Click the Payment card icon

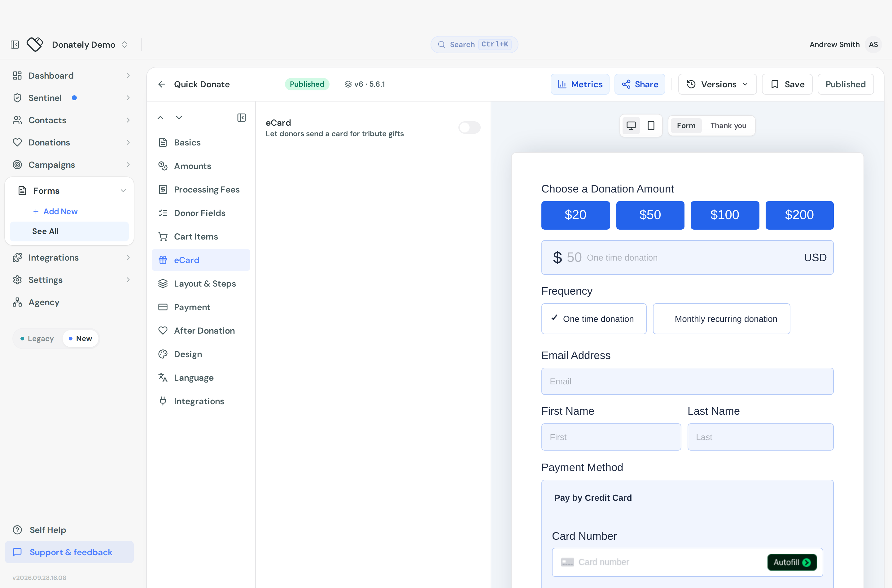163,307
